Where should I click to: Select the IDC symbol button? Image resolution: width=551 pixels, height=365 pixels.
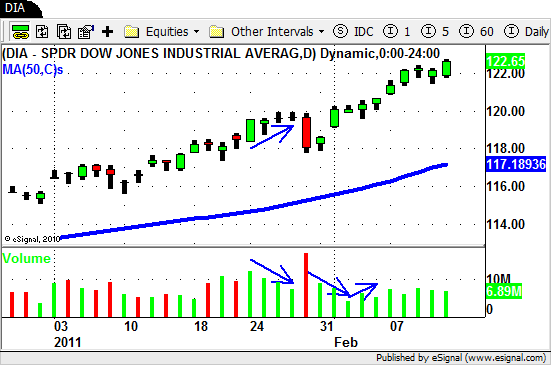coord(353,32)
